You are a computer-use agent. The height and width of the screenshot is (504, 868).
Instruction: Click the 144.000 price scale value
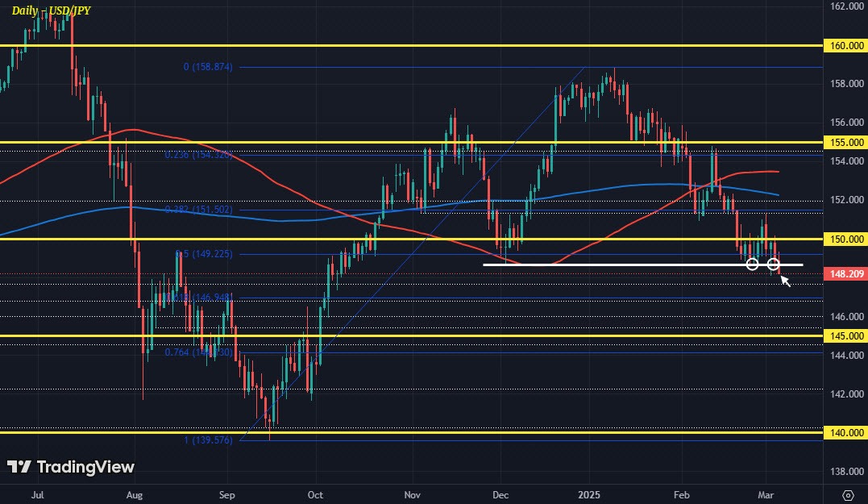pos(847,355)
